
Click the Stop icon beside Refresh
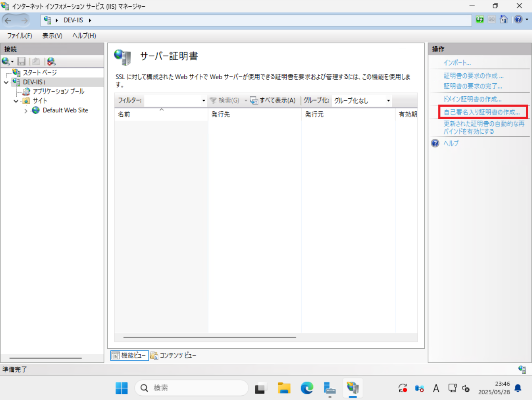click(492, 19)
